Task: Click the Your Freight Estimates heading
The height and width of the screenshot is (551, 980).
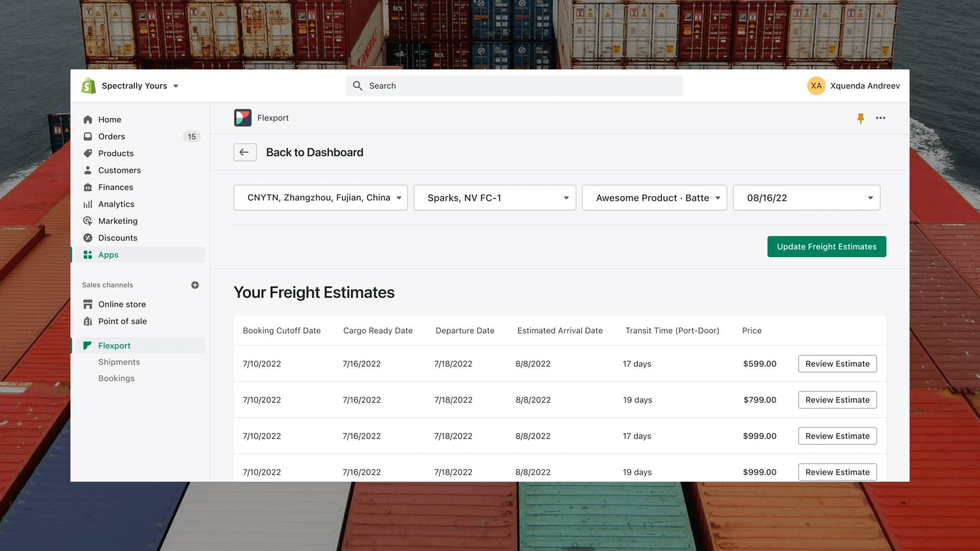Action: [x=314, y=293]
